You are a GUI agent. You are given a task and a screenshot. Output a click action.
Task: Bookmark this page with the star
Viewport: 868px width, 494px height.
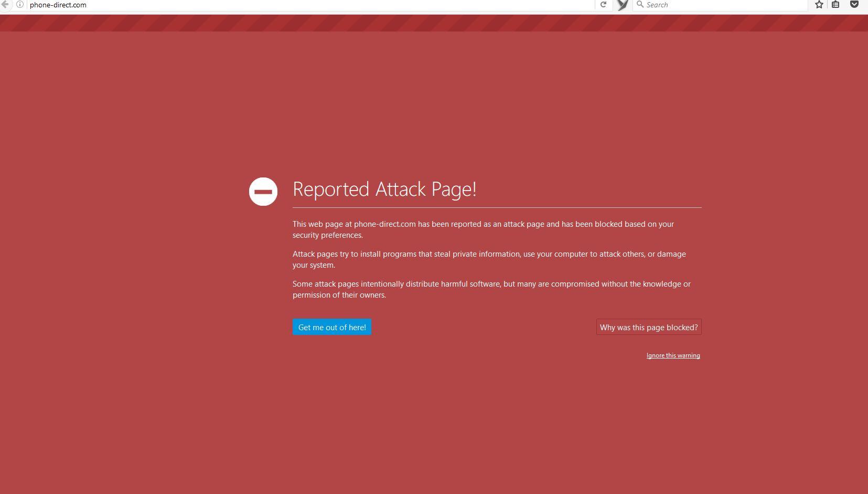[819, 5]
